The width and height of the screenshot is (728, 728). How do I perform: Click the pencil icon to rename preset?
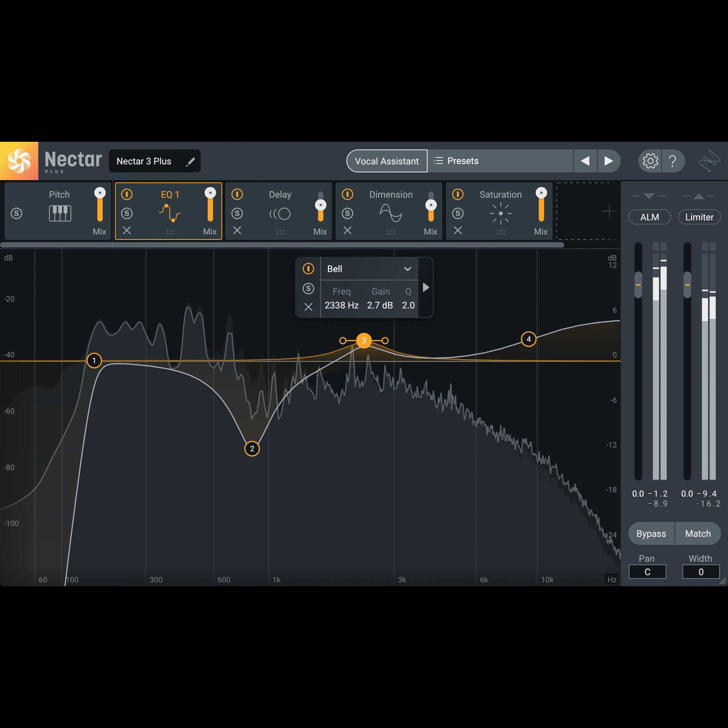190,162
